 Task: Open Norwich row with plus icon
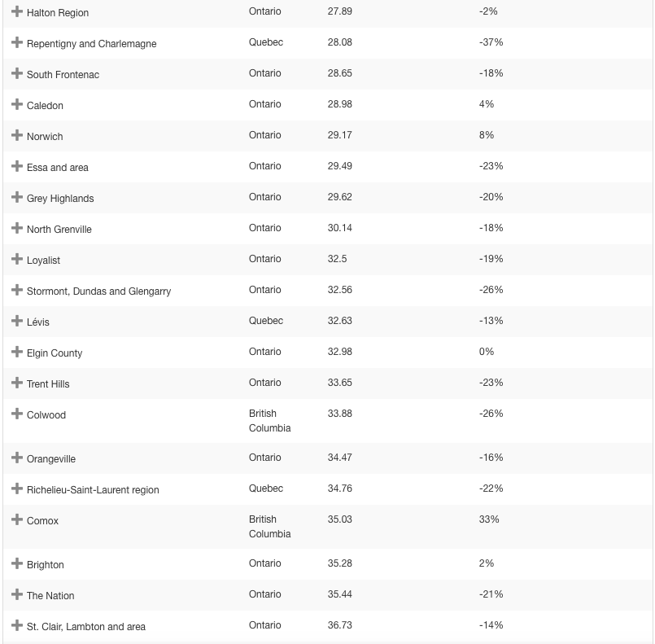coord(17,135)
